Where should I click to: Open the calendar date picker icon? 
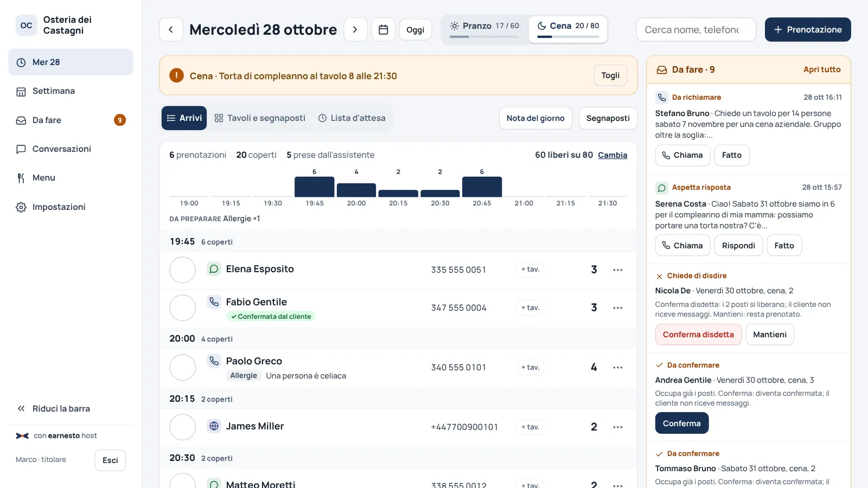point(384,30)
